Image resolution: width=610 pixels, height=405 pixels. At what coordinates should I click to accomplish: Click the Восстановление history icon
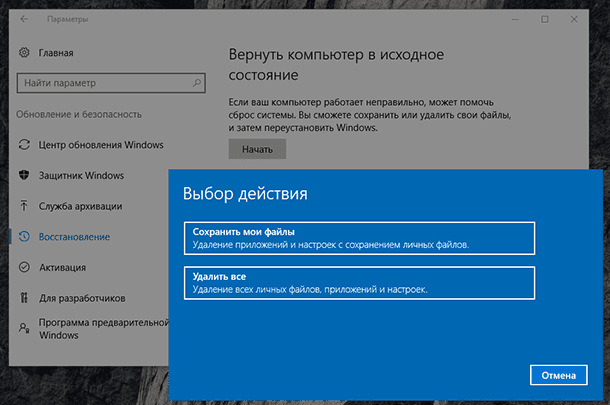tap(24, 237)
